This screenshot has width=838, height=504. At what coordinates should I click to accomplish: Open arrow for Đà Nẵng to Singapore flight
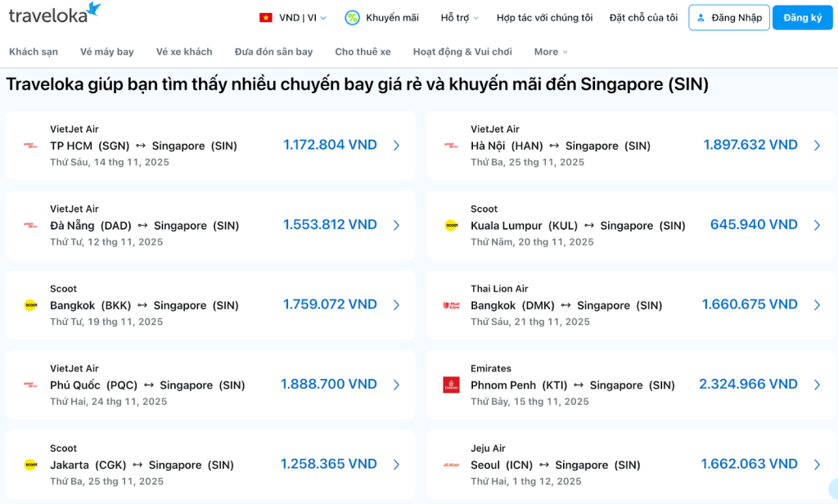(x=396, y=225)
